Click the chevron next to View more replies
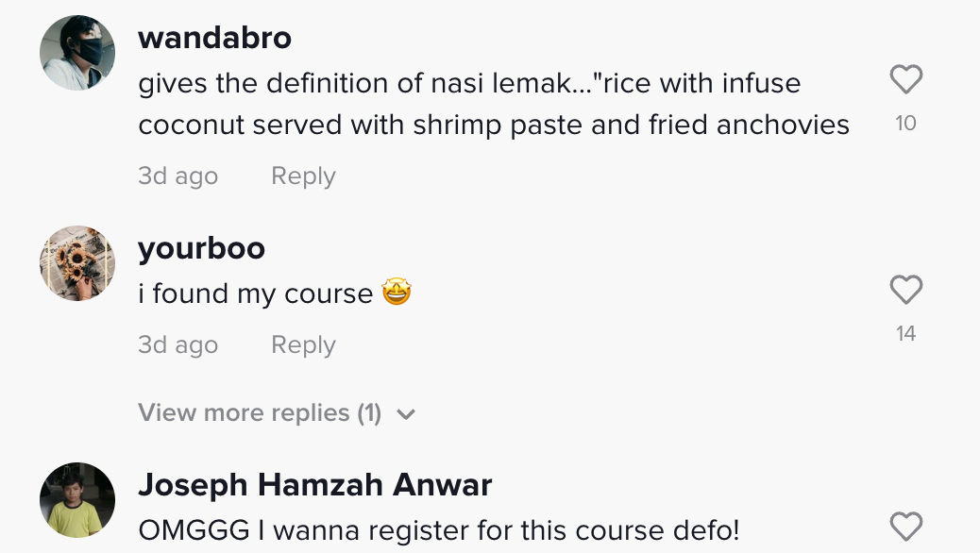 406,414
